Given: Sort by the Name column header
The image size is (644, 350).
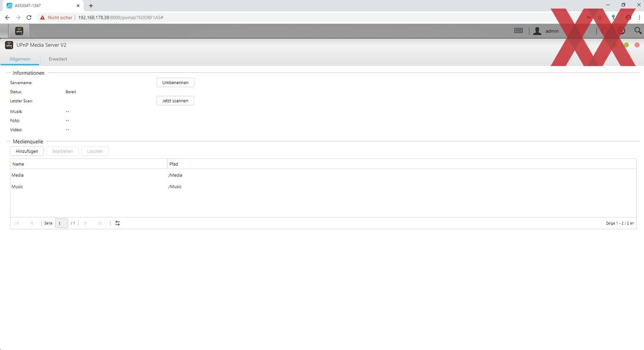Looking at the screenshot, I should 89,164.
